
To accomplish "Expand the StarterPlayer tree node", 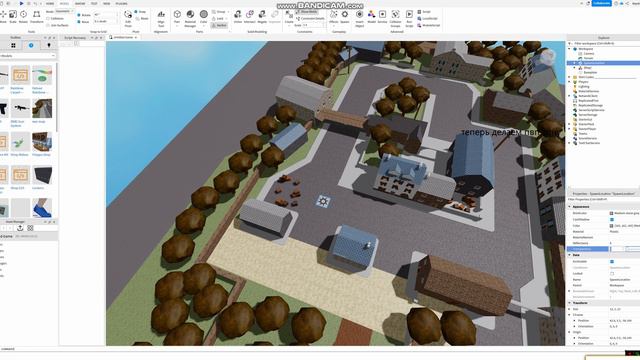I will [x=570, y=129].
